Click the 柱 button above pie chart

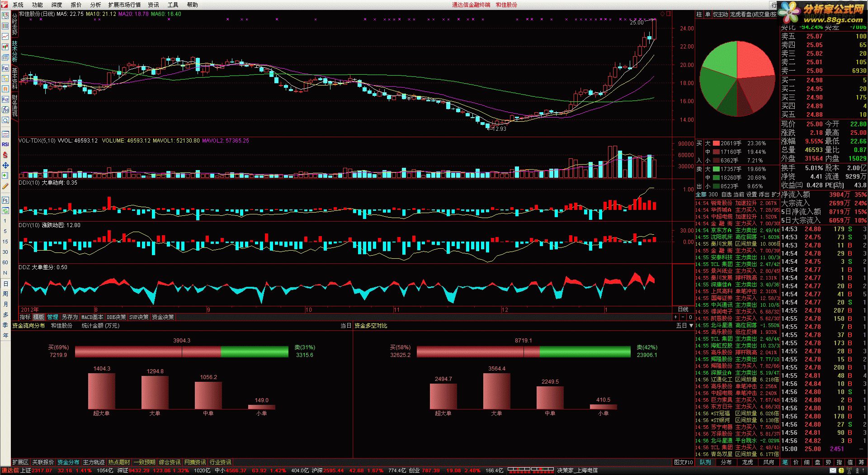699,14
